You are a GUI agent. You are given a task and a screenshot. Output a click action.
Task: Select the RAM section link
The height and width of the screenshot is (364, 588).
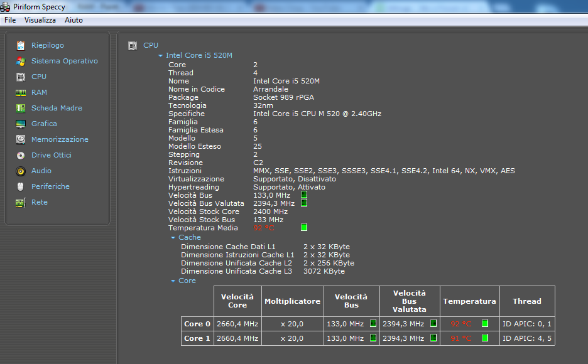coord(40,92)
